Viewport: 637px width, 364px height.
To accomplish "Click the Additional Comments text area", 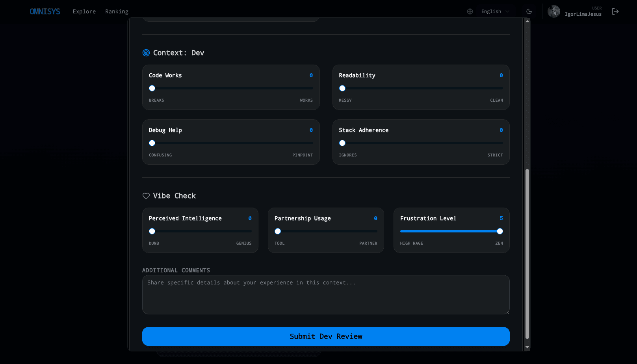I will [x=326, y=295].
